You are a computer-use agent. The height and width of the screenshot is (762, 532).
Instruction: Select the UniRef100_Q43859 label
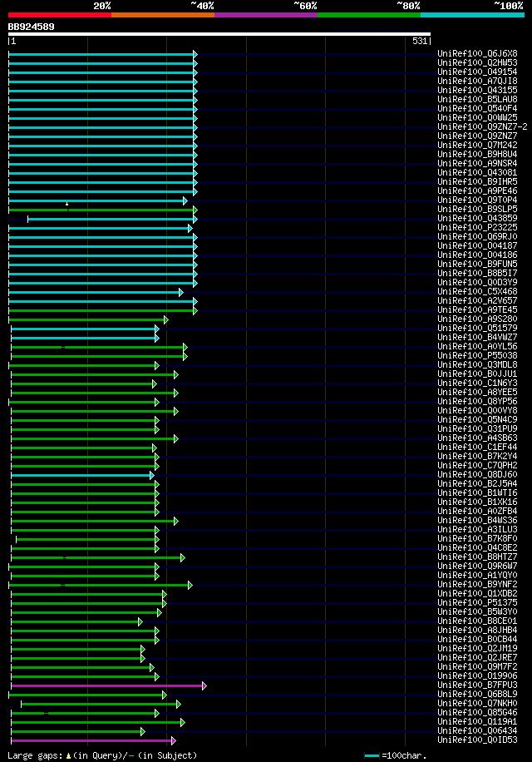pos(477,219)
